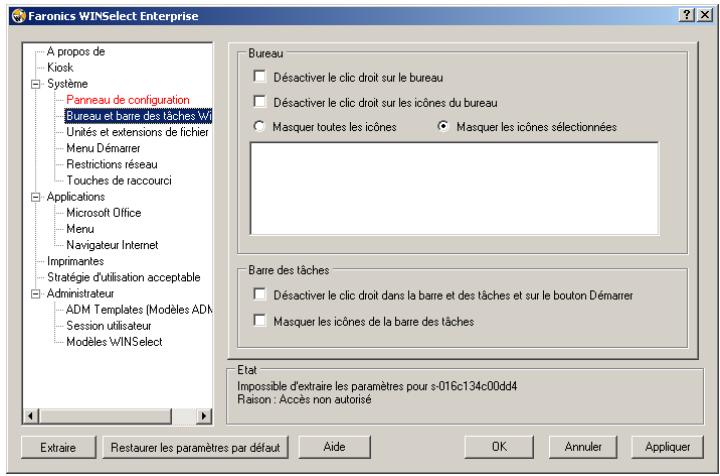
Task: Confirm with the OK button
Action: click(x=499, y=447)
